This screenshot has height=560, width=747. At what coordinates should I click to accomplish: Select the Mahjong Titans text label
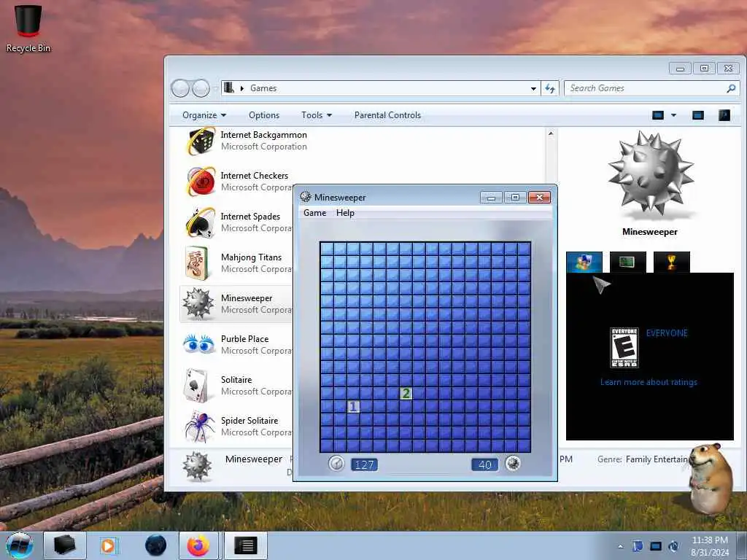tap(251, 257)
